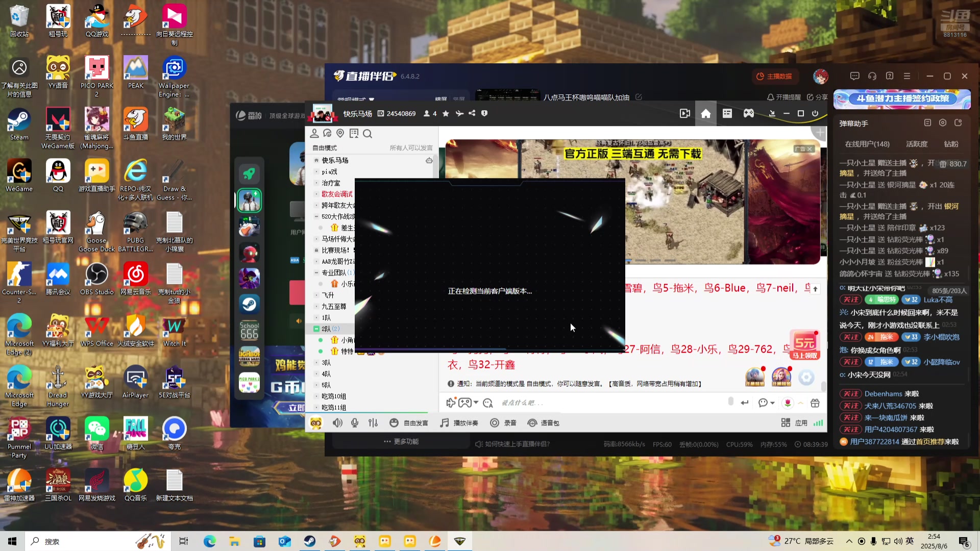This screenshot has width=980, height=551.
Task: Select the rocket icon in Leishen sidebar
Action: click(249, 174)
